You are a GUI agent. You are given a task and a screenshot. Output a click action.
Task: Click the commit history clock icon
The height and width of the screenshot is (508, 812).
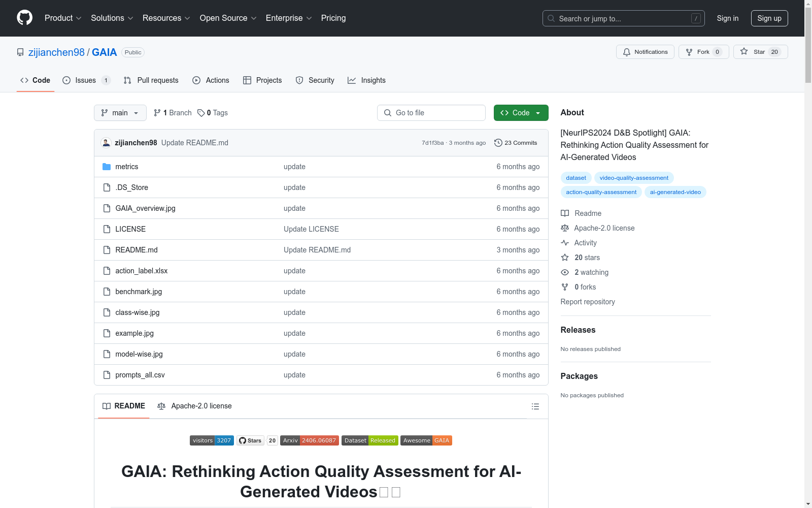click(498, 143)
